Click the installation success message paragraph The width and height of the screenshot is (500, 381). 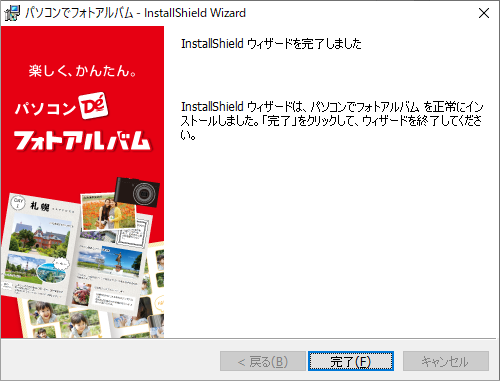[x=332, y=121]
